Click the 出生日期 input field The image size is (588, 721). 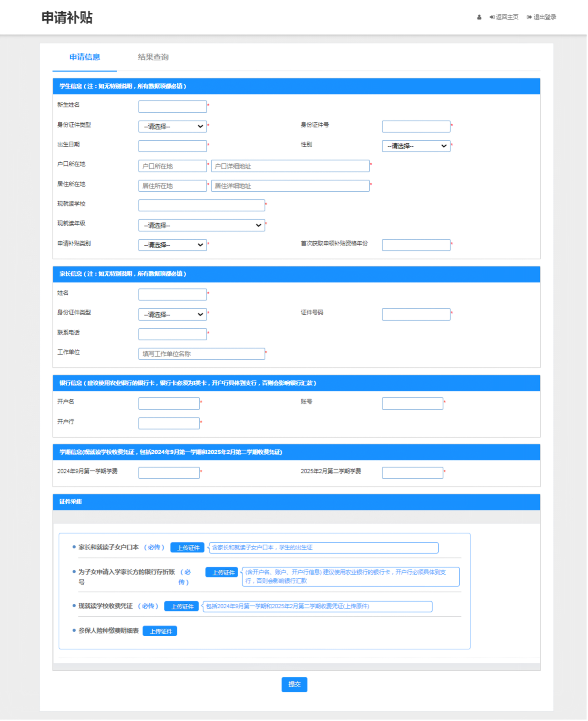[x=172, y=146]
